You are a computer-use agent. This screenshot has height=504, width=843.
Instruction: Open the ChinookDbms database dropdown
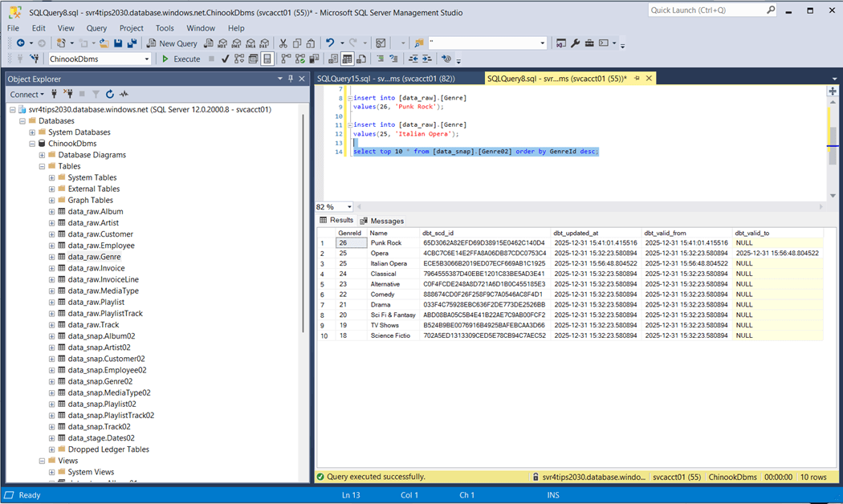click(x=147, y=59)
